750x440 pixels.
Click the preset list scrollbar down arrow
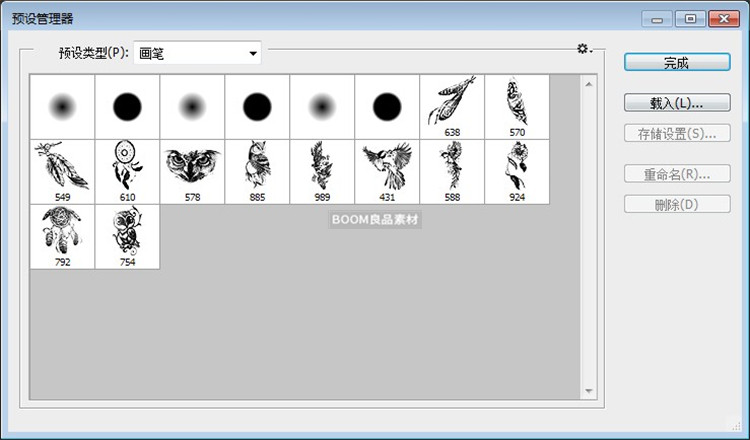tap(589, 391)
